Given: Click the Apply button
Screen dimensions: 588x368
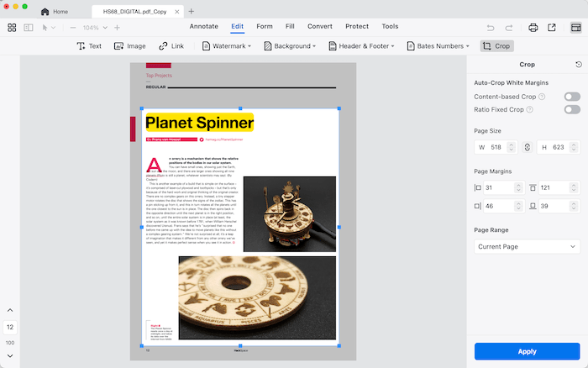Looking at the screenshot, I should click(x=527, y=351).
